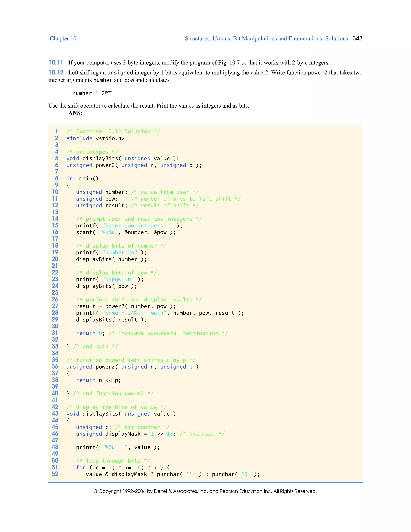Click the string "Enter two integers: "
The image size is (411, 532).
[x=137, y=226]
